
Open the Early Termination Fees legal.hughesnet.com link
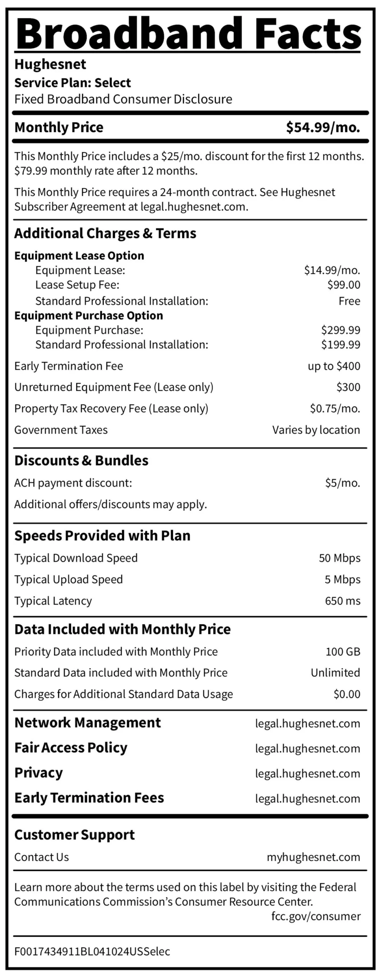coord(307,799)
